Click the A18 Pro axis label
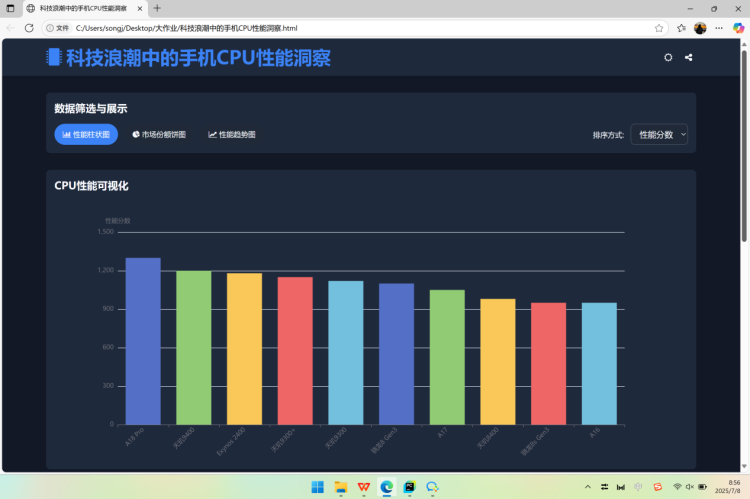The width and height of the screenshot is (750, 499). 134,437
